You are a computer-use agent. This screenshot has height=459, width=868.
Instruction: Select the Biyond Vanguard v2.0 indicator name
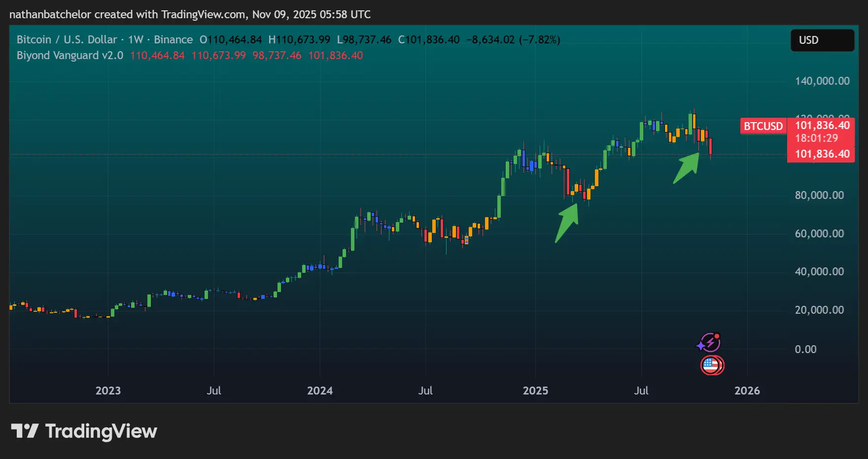[70, 56]
